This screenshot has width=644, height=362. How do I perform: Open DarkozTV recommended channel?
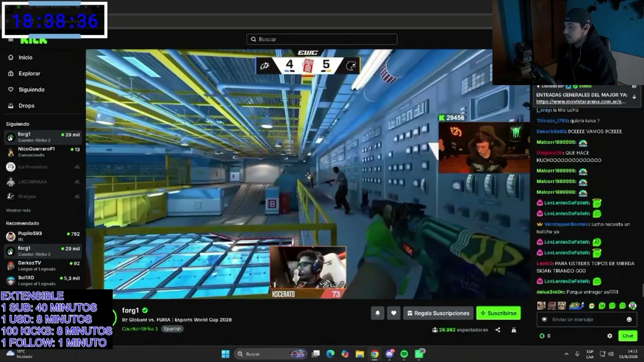click(x=43, y=265)
